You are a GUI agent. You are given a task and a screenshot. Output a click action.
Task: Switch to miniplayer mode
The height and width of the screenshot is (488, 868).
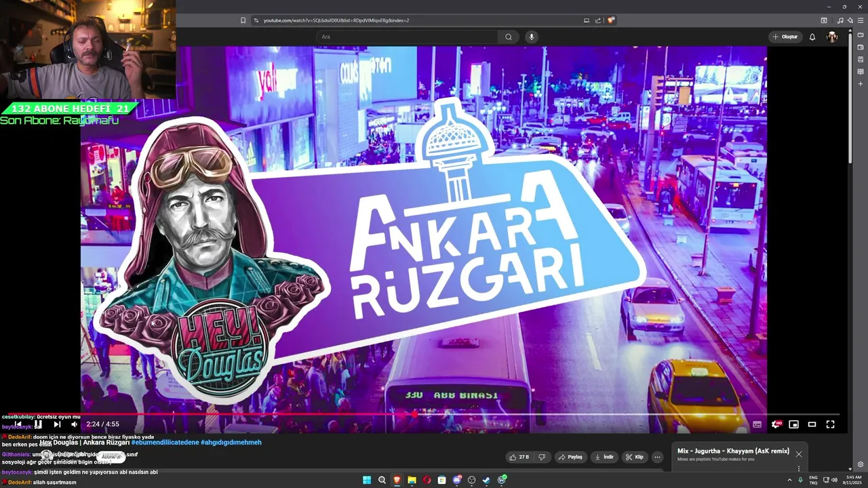(x=793, y=424)
